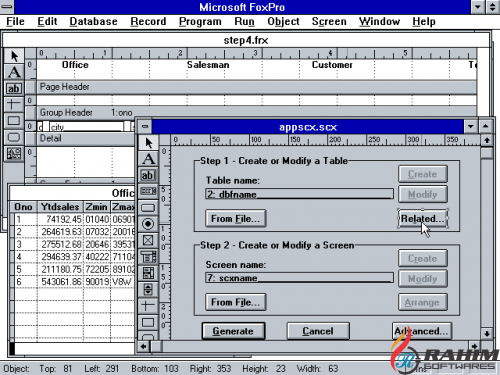The height and width of the screenshot is (375, 500).
Task: Select the Ytdsales cell 264619.63
Action: click(60, 232)
